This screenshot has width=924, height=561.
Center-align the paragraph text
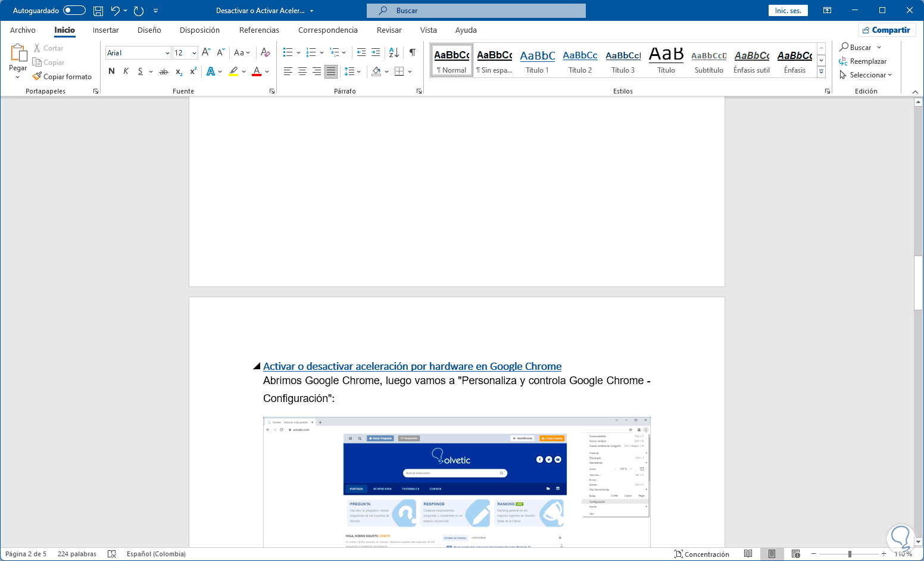click(x=302, y=71)
